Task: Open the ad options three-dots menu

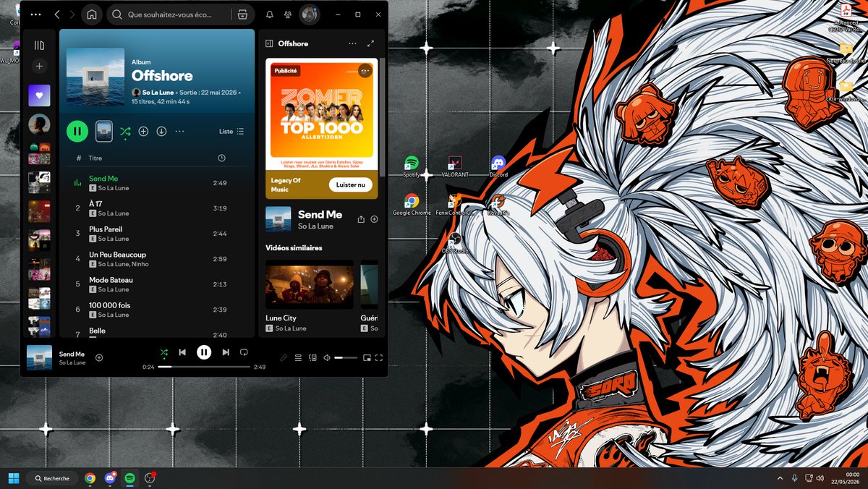Action: [x=365, y=70]
